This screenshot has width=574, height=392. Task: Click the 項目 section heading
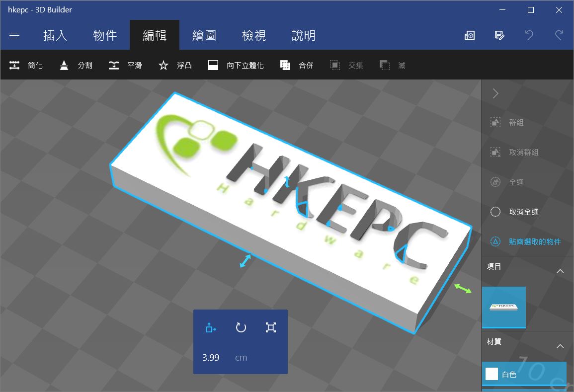click(x=494, y=266)
